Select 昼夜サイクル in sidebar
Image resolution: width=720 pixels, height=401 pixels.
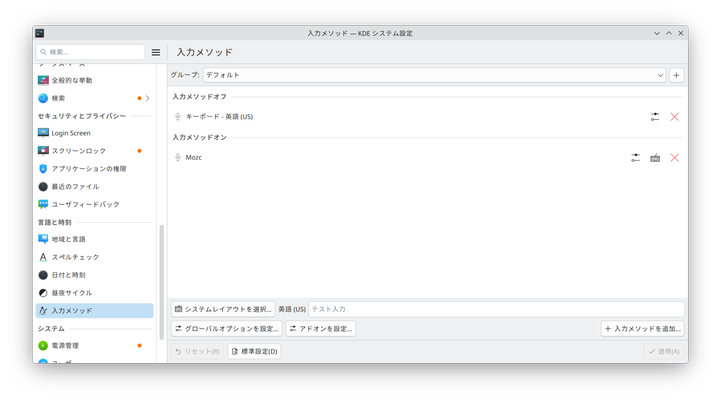(x=71, y=293)
